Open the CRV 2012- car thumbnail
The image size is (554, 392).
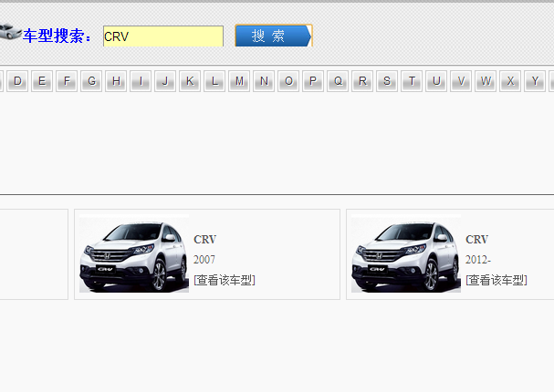tap(406, 253)
